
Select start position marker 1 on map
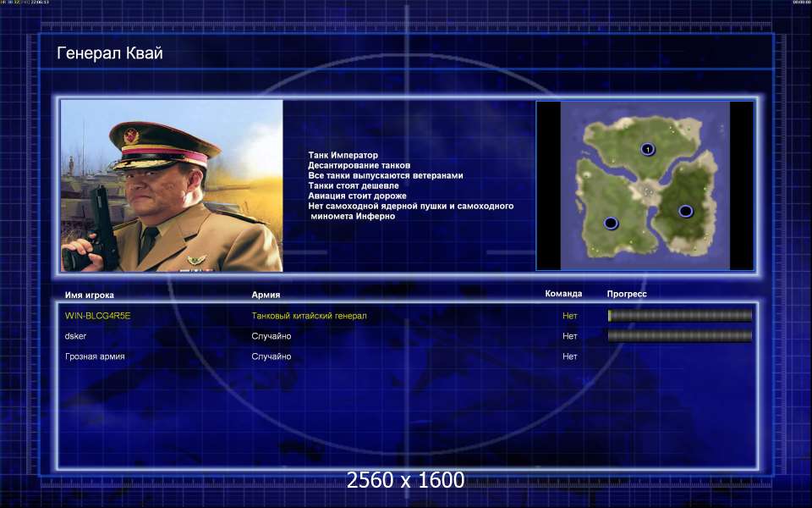point(647,150)
